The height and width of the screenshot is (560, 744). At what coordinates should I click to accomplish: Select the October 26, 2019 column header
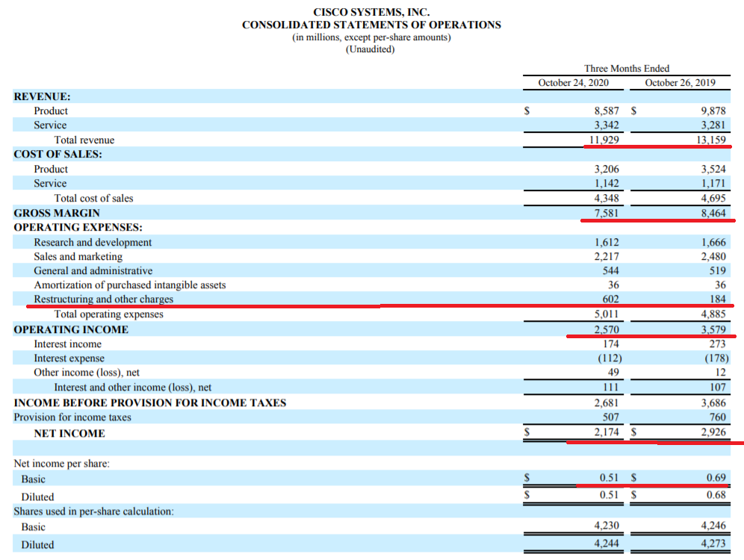pos(680,82)
